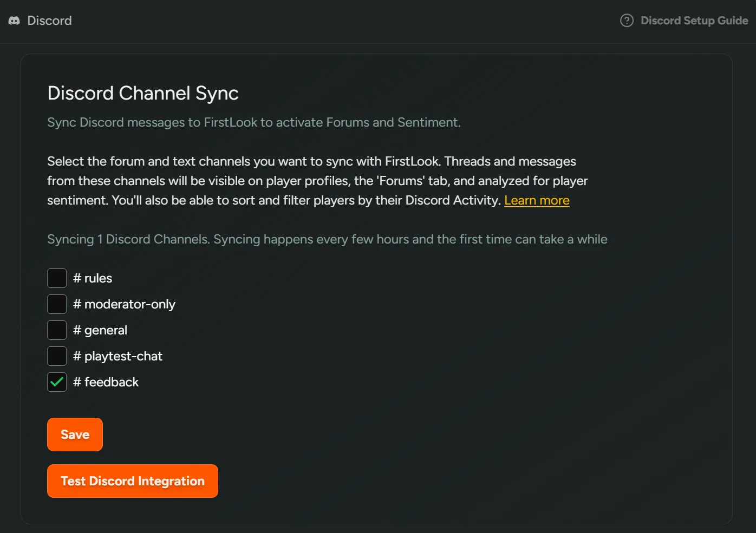Click the '# rules' channel label
Image resolution: width=756 pixels, height=533 pixels.
(x=93, y=278)
